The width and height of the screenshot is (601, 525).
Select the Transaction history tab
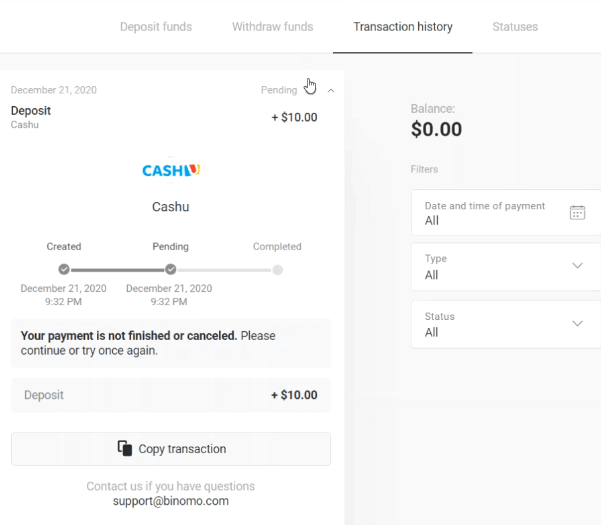click(403, 27)
